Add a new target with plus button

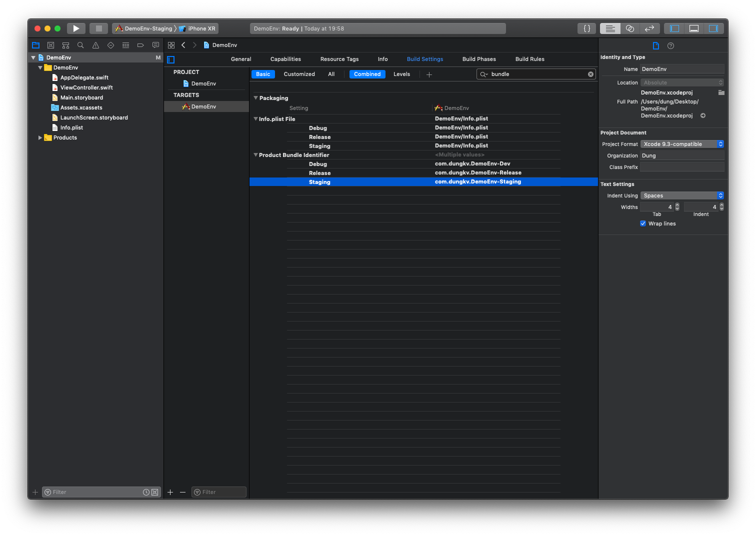tap(170, 492)
